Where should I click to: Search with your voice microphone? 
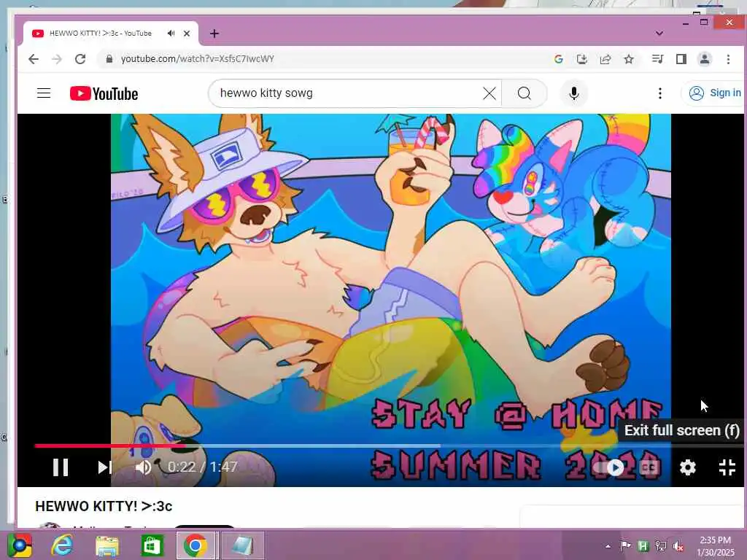574,93
